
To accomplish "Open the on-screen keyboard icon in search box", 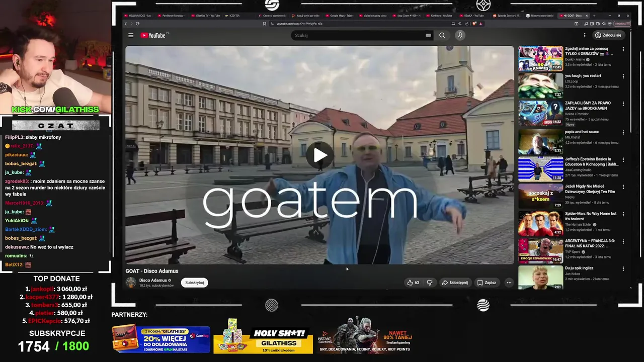I will [x=428, y=35].
